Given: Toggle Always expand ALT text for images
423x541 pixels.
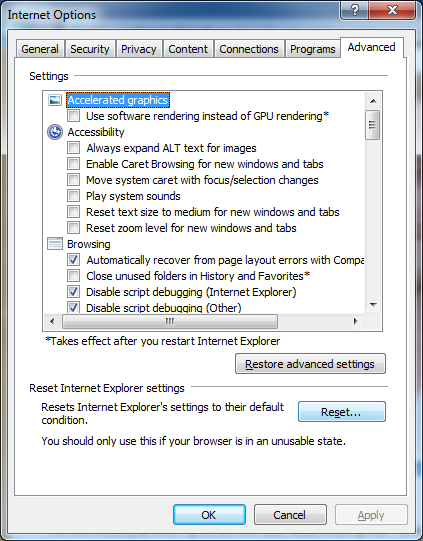Looking at the screenshot, I should [73, 148].
